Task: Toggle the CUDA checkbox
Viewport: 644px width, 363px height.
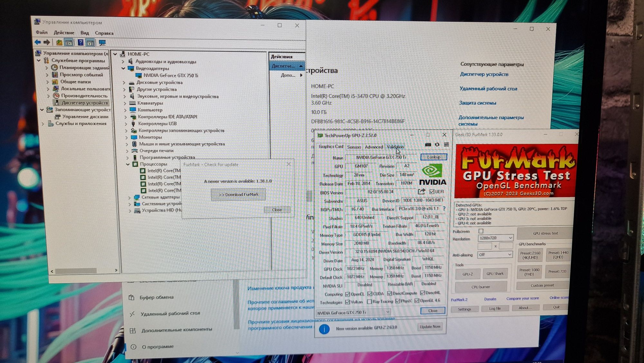Action: tap(370, 294)
